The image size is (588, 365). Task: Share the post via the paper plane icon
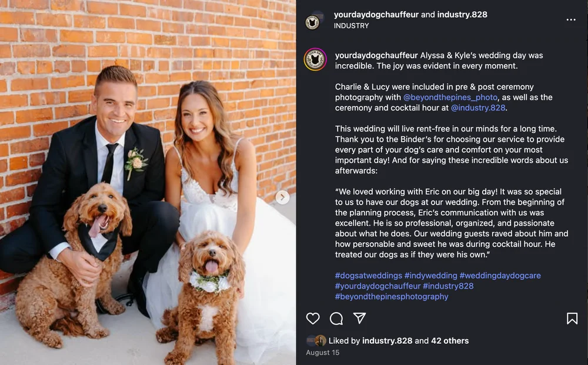[x=359, y=318]
